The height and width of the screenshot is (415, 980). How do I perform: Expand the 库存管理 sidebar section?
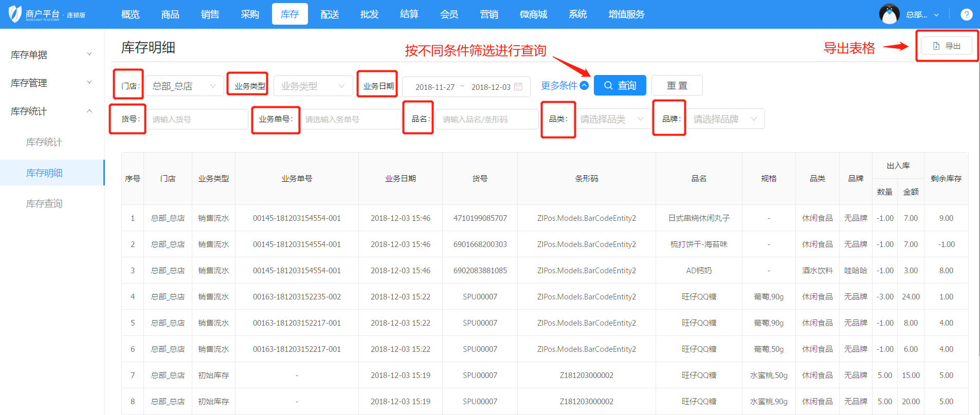(51, 83)
